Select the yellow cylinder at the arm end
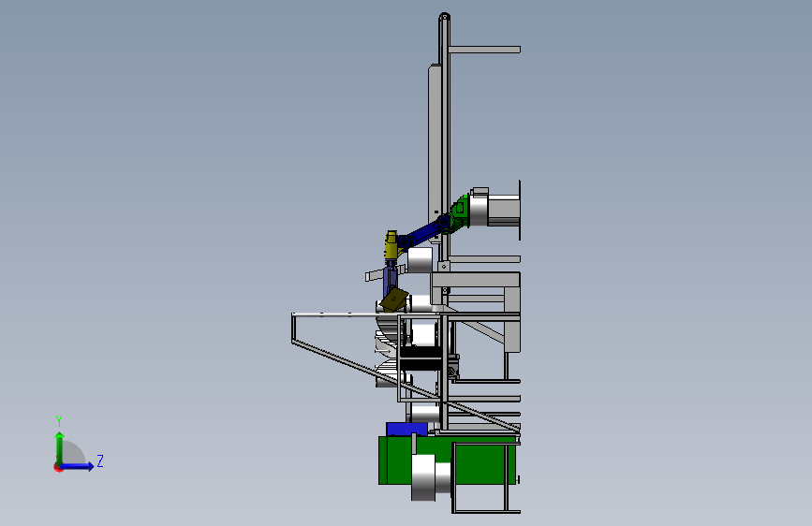 coord(391,246)
